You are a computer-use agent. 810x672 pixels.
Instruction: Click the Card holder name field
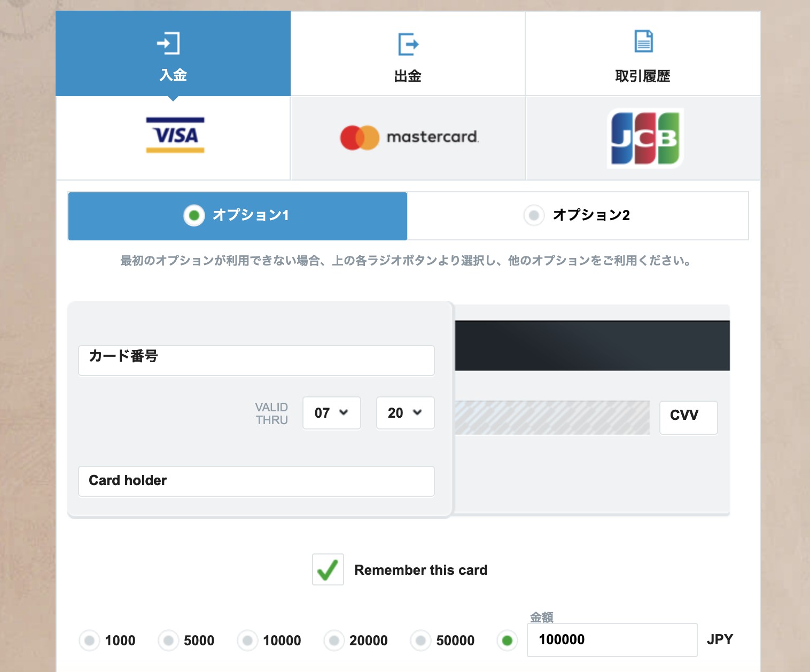(x=256, y=481)
